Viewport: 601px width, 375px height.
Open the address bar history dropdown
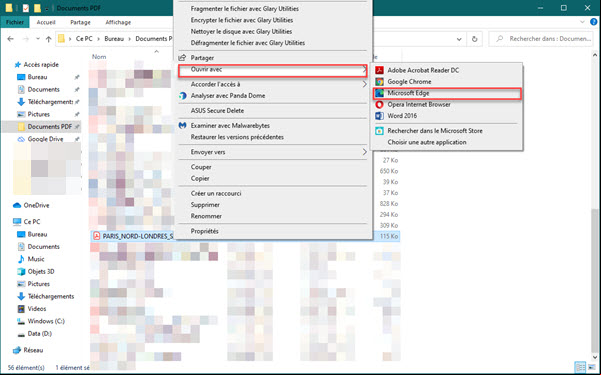459,39
